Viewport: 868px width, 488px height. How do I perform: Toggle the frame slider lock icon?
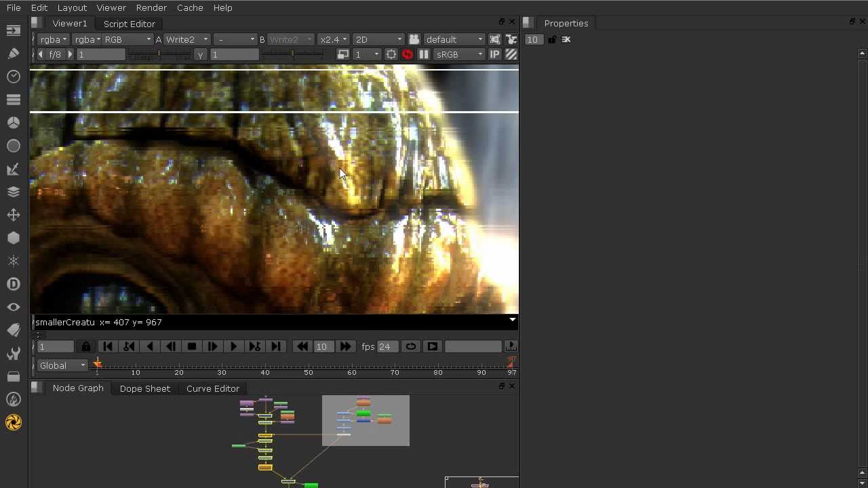(x=86, y=346)
